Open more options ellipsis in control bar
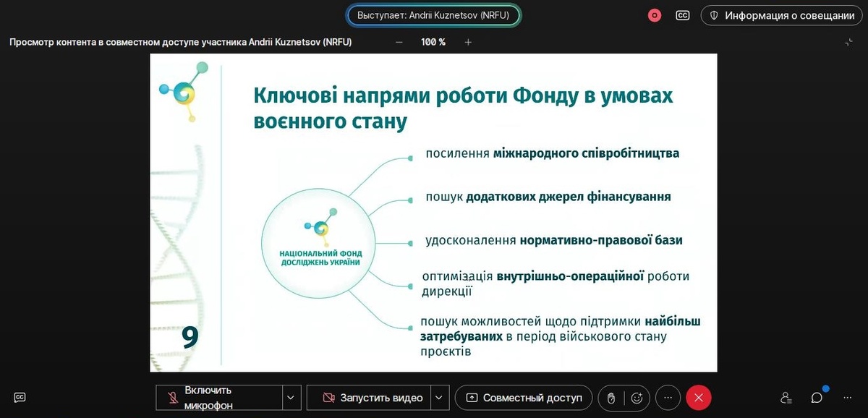Image resolution: width=868 pixels, height=418 pixels. pyautogui.click(x=668, y=398)
